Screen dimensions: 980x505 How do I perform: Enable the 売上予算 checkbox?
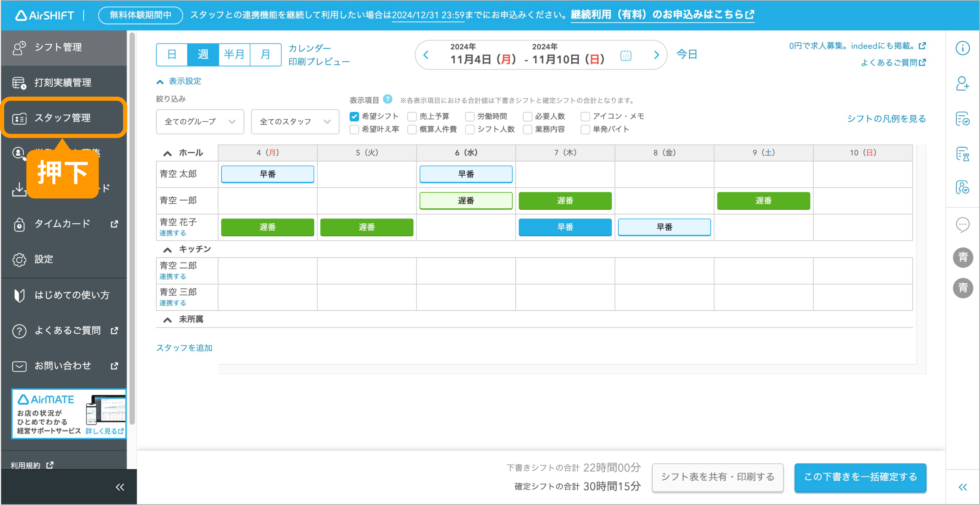pos(412,116)
